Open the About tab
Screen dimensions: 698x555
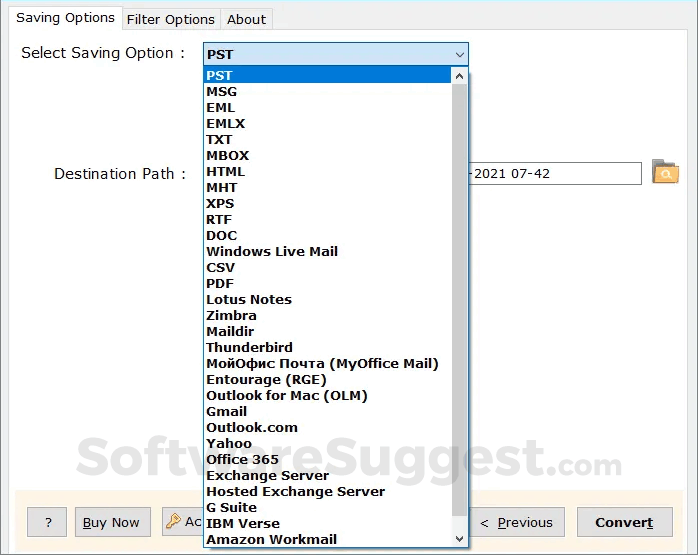246,20
